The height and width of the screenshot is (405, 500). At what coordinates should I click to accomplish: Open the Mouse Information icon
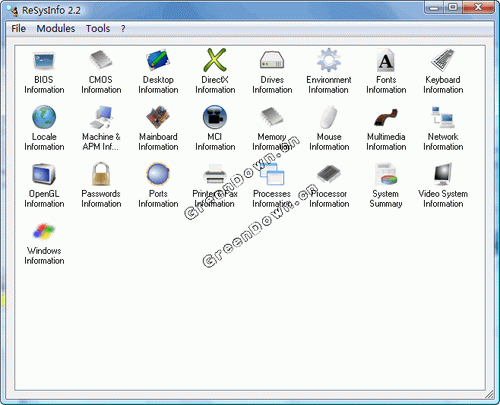pyautogui.click(x=329, y=117)
